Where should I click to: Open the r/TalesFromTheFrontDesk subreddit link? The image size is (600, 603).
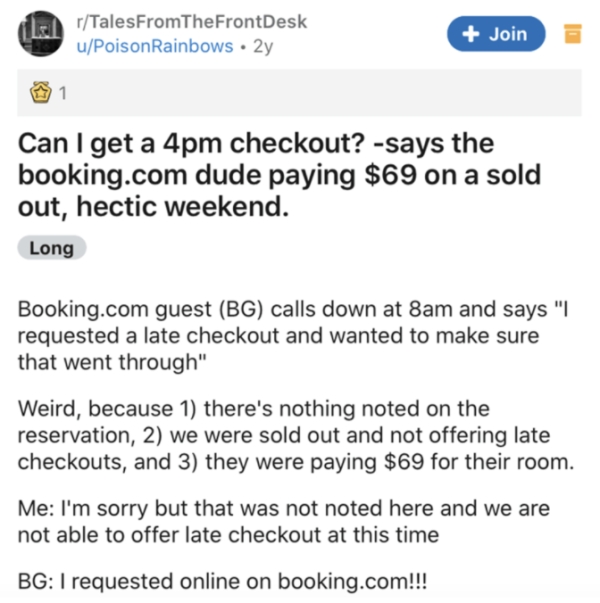[x=183, y=22]
